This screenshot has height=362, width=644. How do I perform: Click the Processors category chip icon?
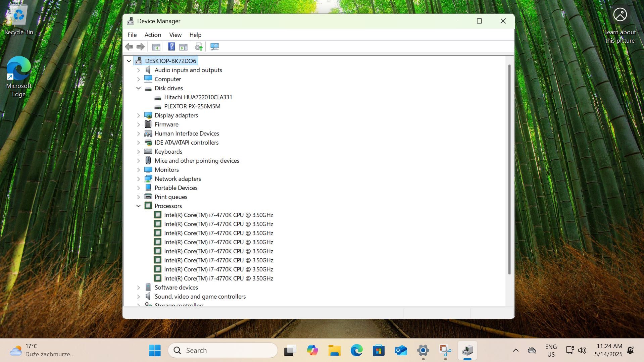pos(148,206)
